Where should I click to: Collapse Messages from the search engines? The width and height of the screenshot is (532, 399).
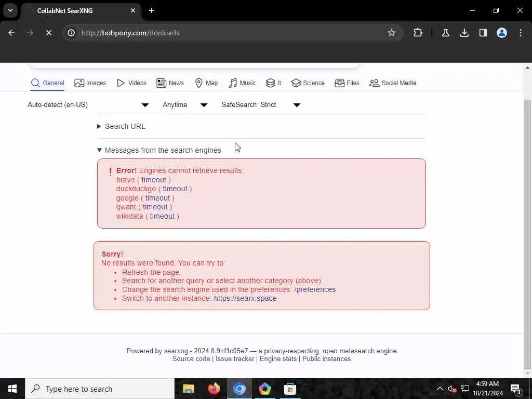pos(159,150)
